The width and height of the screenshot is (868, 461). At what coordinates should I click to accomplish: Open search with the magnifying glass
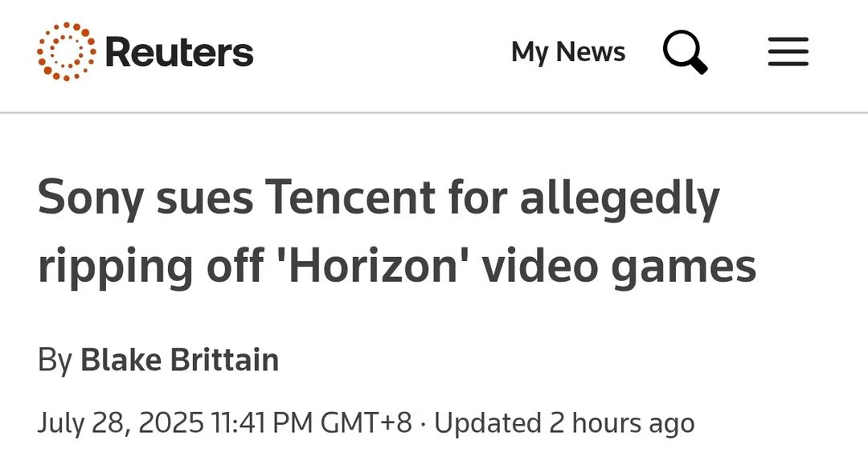point(686,52)
